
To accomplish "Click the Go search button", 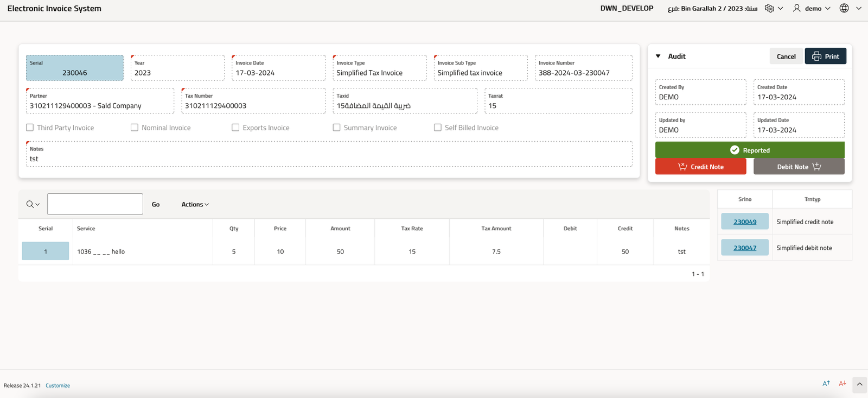I will click(x=156, y=204).
